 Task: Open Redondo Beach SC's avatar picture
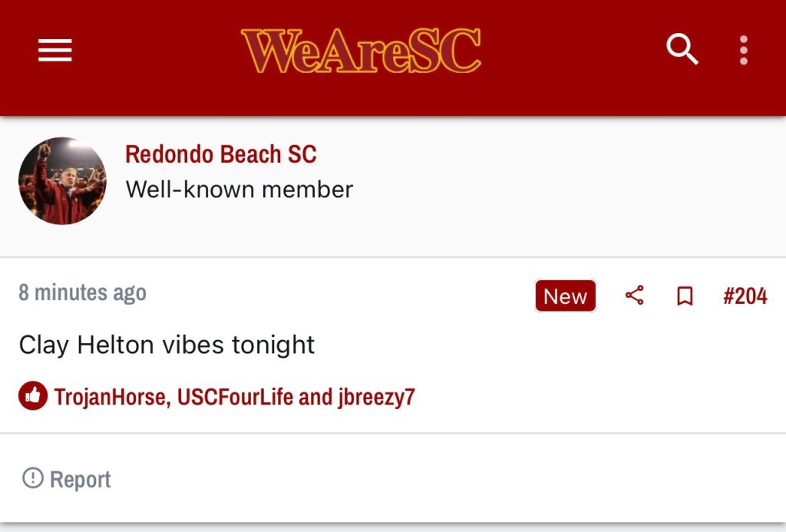(62, 181)
